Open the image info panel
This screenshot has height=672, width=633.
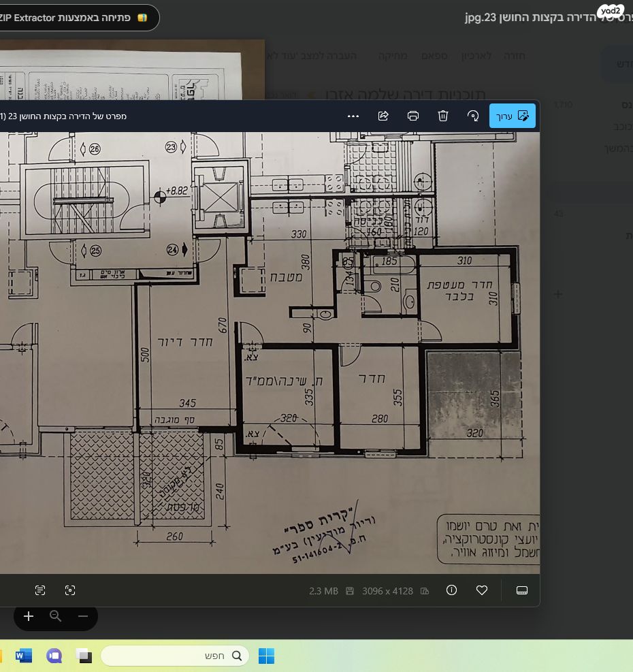451,590
